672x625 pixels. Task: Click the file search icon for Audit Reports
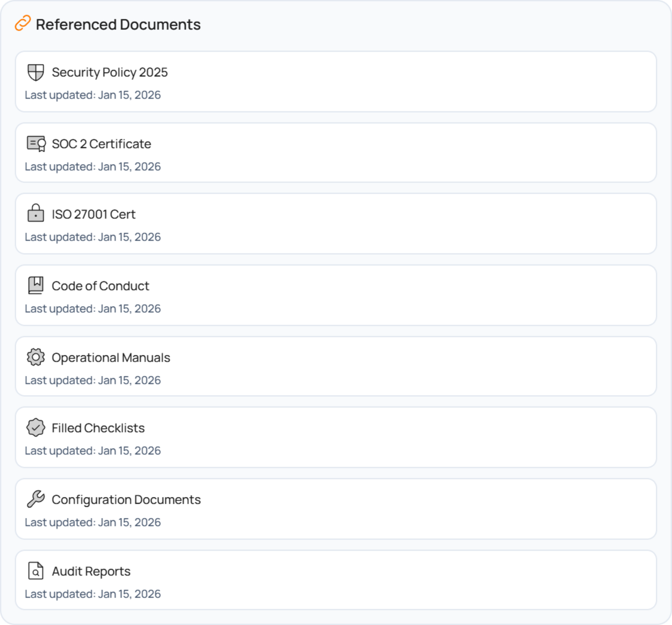click(x=36, y=571)
